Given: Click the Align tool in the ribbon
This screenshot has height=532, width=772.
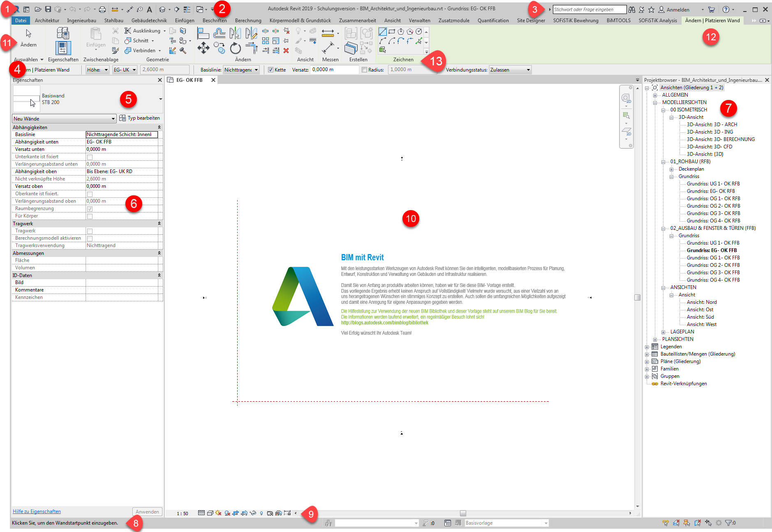Looking at the screenshot, I should [x=203, y=33].
